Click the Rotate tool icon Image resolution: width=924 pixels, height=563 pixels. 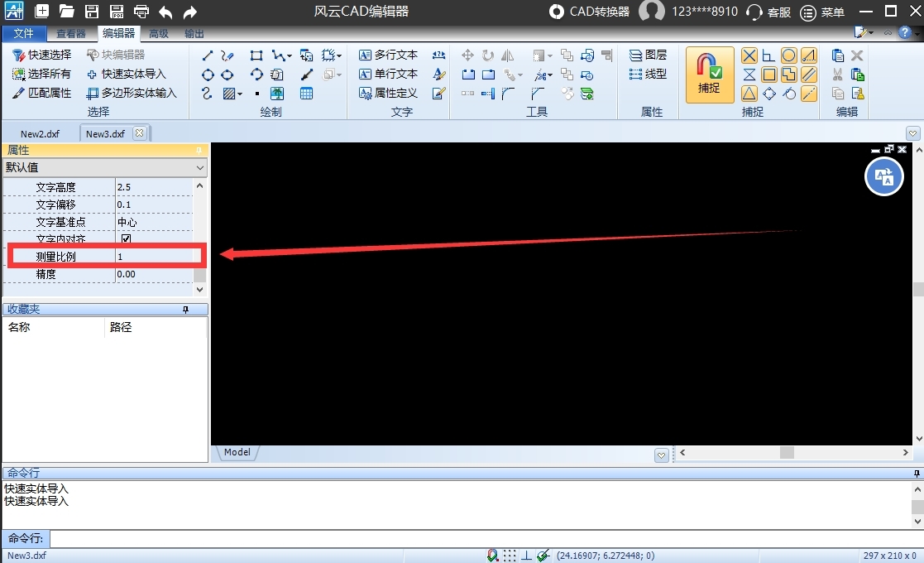click(488, 55)
